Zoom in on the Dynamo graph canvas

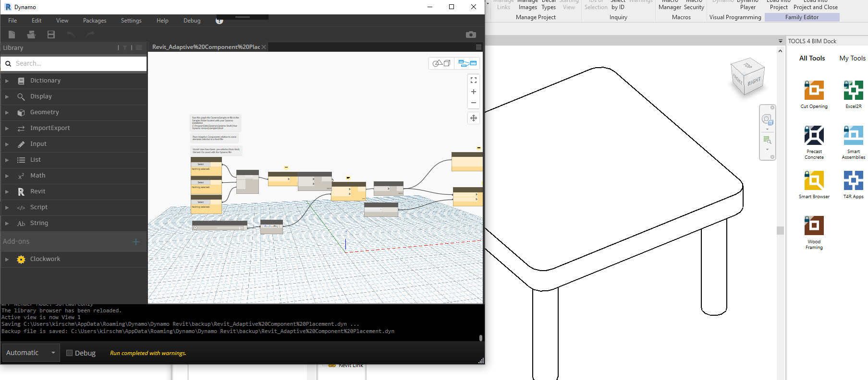pyautogui.click(x=474, y=92)
